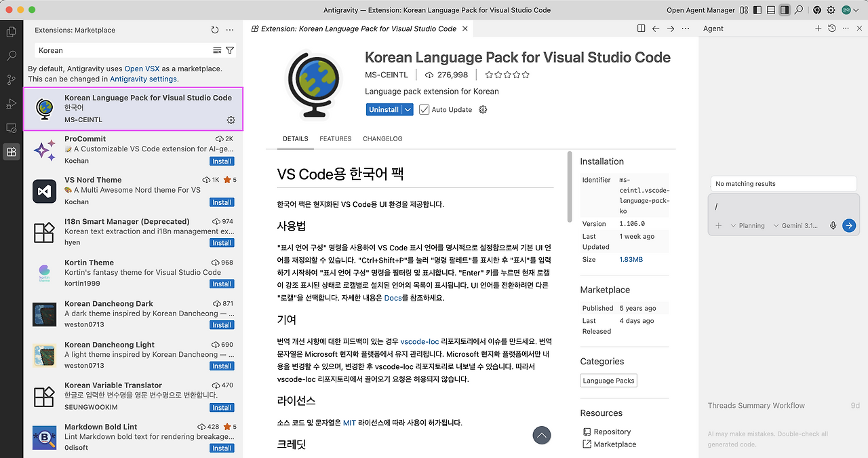Screen dimensions: 868x458
Task: Click the Uninstall button
Action: coord(384,109)
